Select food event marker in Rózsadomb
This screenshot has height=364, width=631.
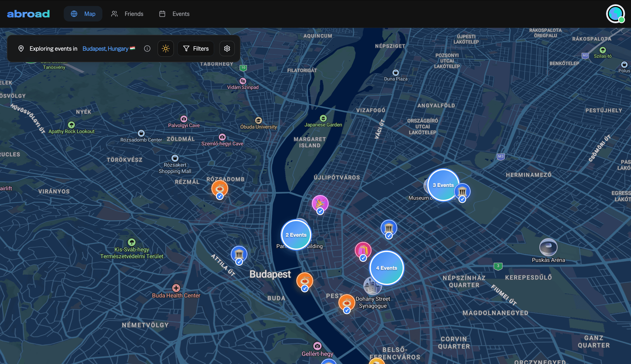point(220,188)
